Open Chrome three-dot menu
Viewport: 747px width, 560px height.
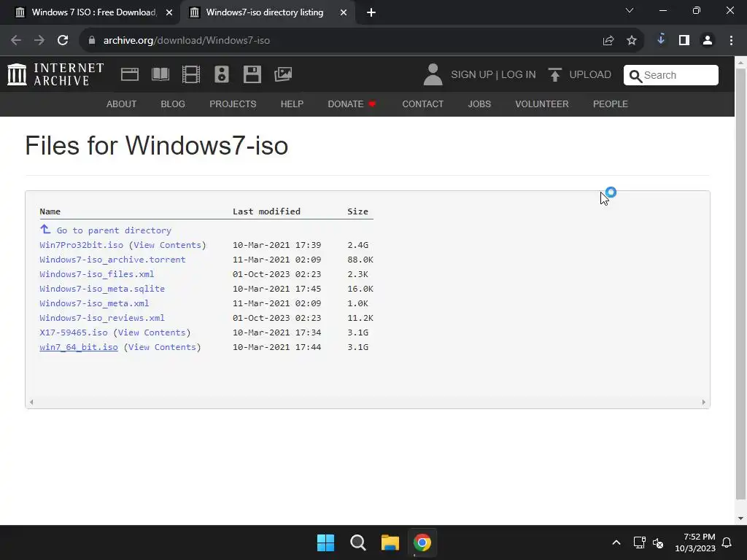tap(731, 40)
